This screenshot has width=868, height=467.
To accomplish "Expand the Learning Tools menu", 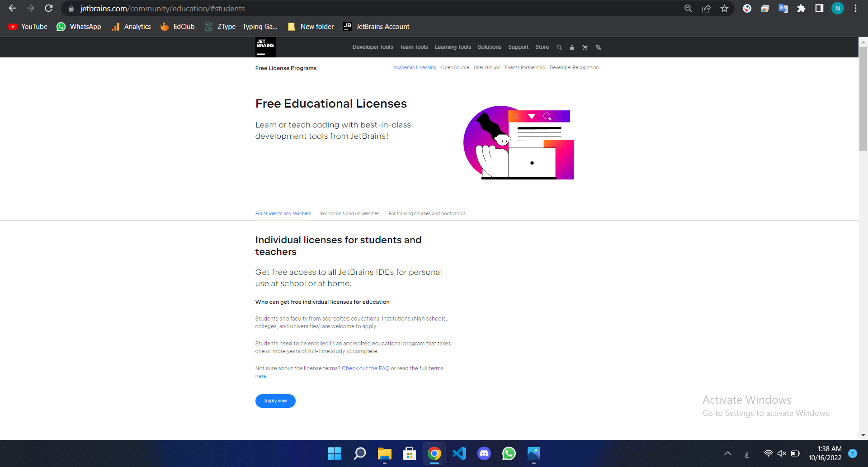I will [x=453, y=47].
